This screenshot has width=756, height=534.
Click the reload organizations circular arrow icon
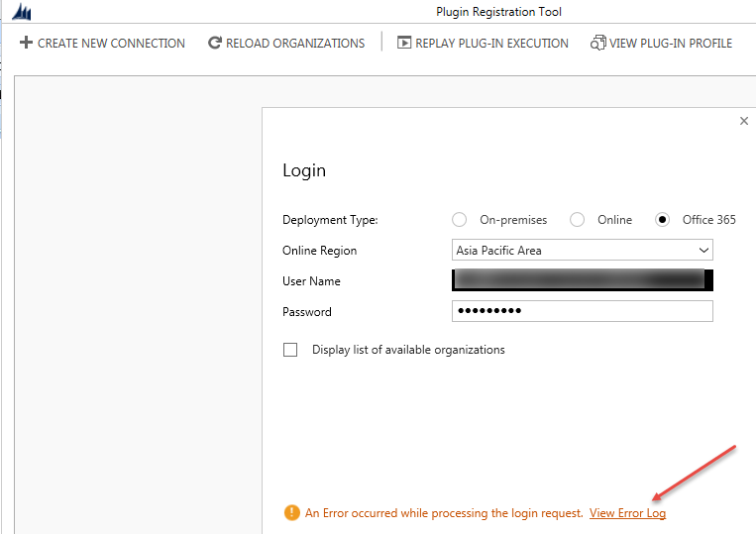[x=215, y=43]
